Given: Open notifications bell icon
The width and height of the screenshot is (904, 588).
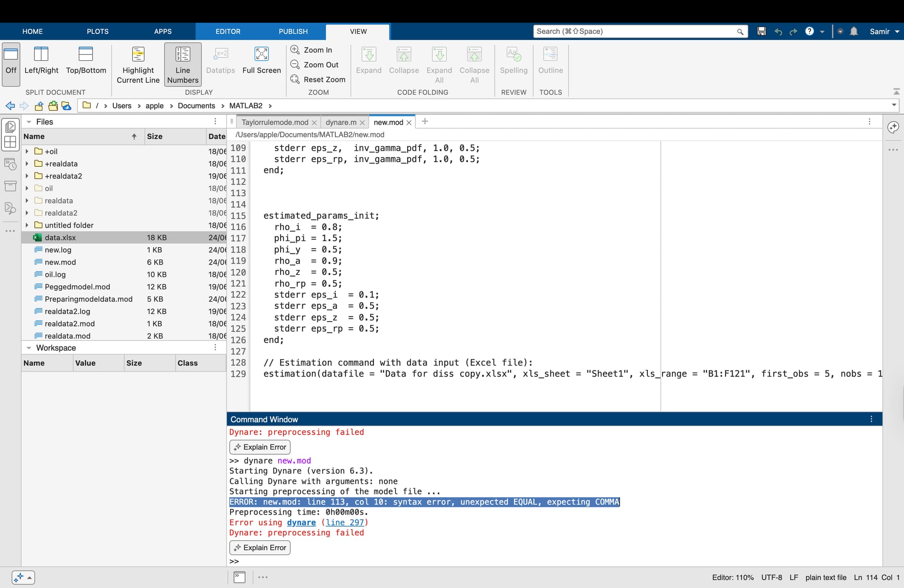Looking at the screenshot, I should tap(854, 32).
